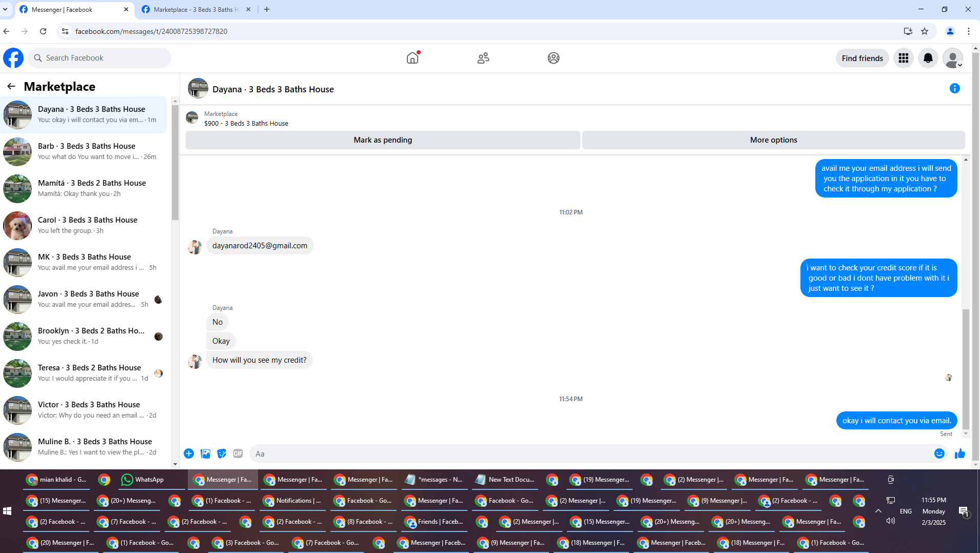Open the Facebook home logo
This screenshot has height=553, width=980.
tap(13, 58)
